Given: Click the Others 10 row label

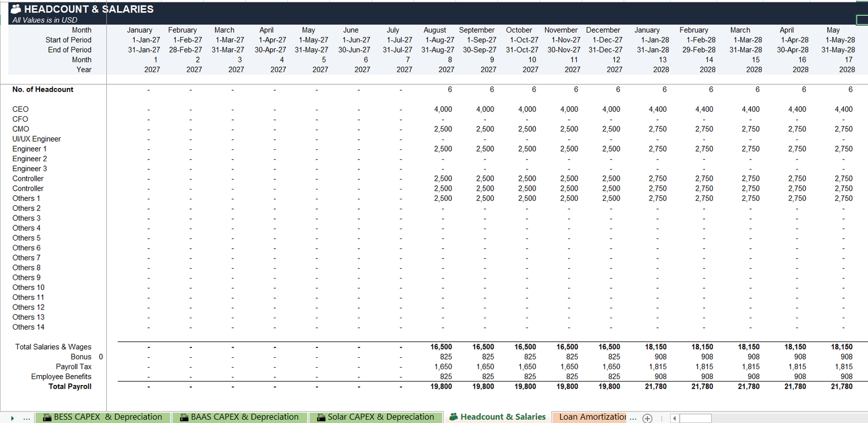Looking at the screenshot, I should tap(28, 287).
